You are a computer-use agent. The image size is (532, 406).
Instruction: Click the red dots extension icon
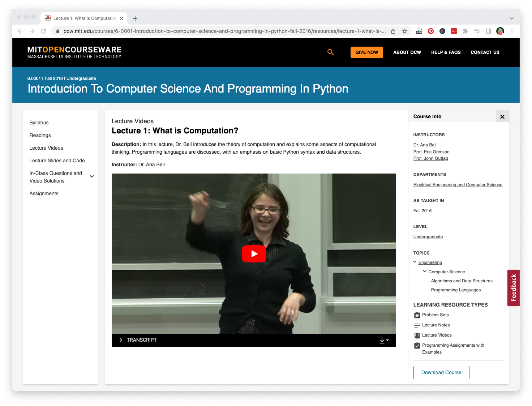[x=454, y=31]
